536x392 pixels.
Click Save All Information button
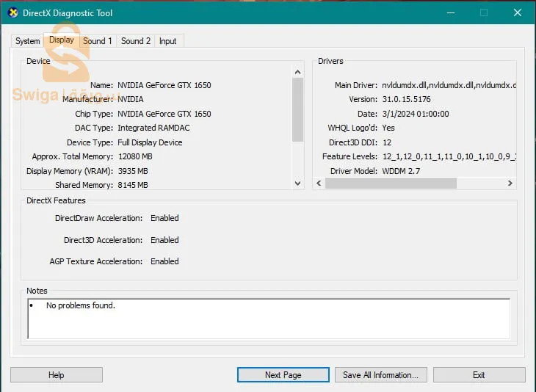(380, 375)
